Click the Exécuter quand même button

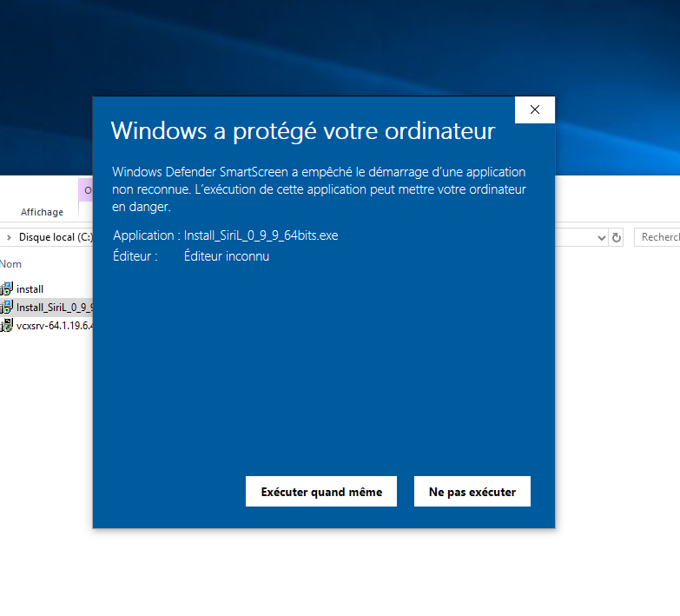click(x=321, y=491)
